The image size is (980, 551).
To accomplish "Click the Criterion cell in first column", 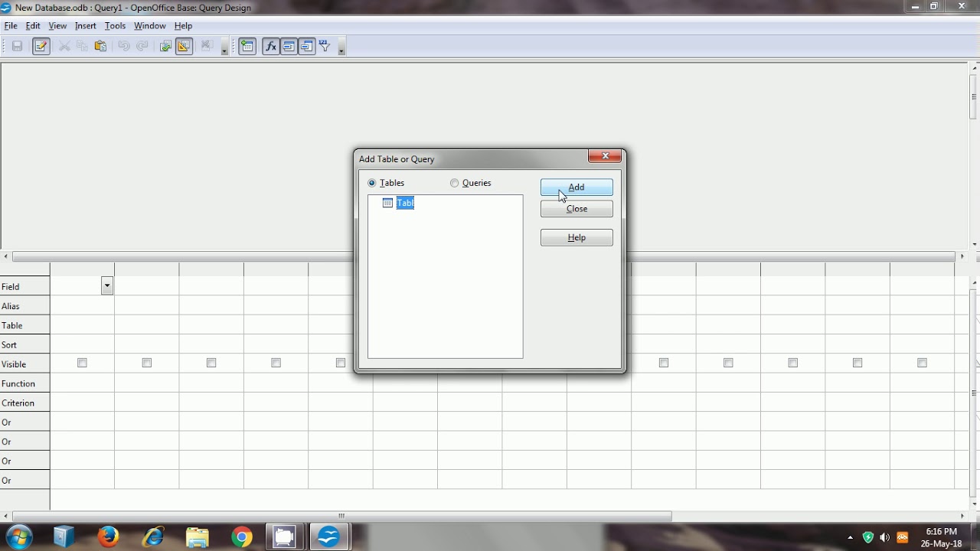I will point(82,403).
